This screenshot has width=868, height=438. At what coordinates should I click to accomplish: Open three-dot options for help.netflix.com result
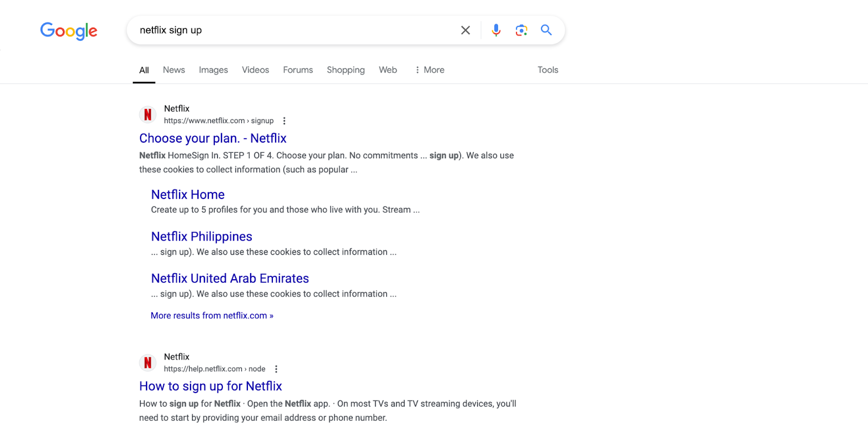tap(276, 369)
